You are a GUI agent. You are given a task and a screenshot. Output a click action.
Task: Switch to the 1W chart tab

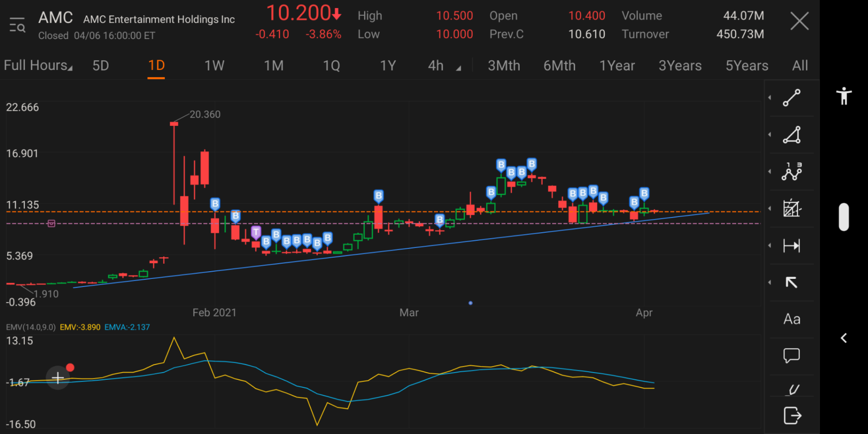(214, 66)
